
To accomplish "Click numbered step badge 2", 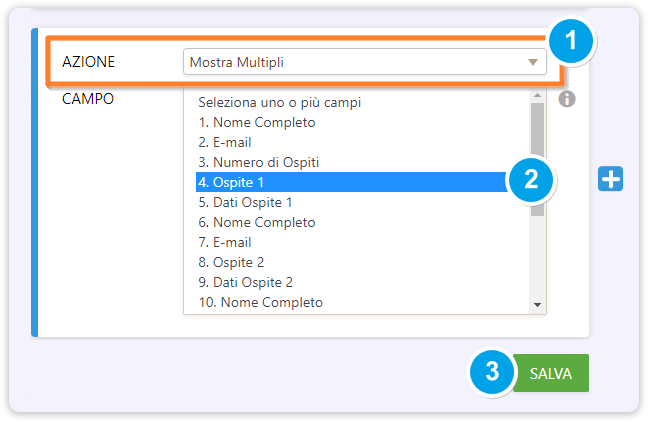I will [x=531, y=179].
